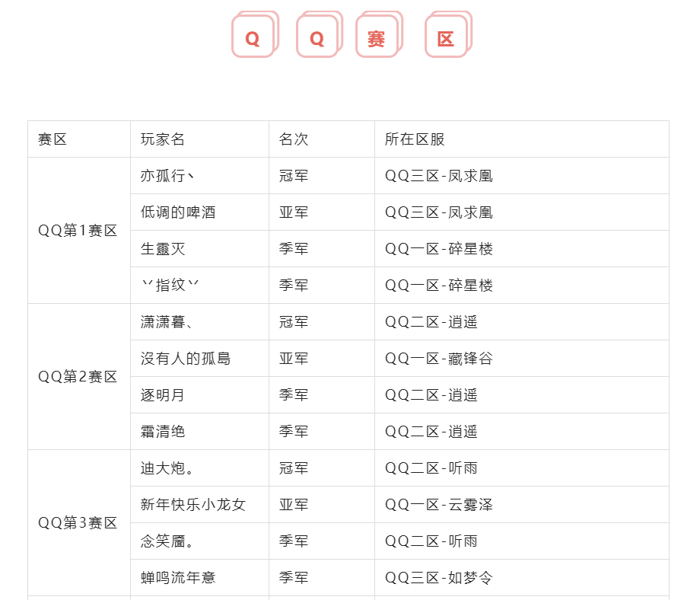Click 'QQ二区-逍遥' in the 潇潇暮、 row

pyautogui.click(x=431, y=321)
